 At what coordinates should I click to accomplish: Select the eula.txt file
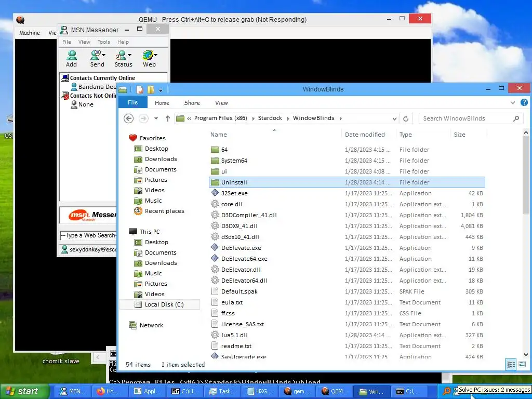347,302
